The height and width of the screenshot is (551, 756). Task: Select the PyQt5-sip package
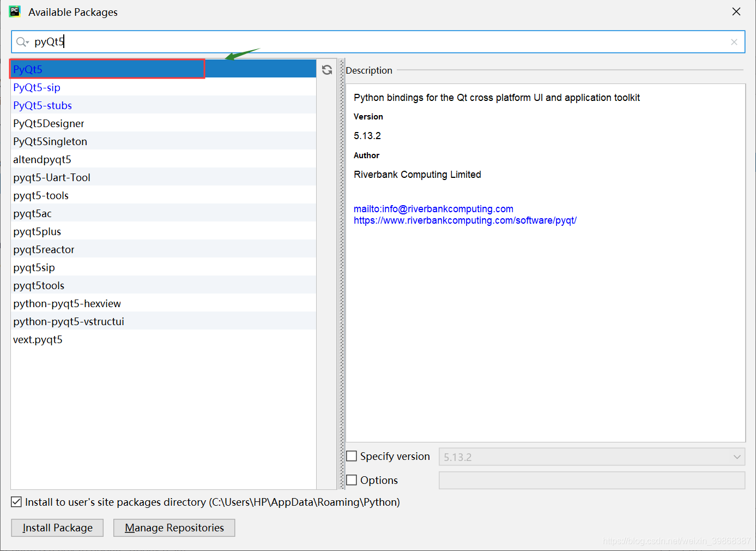click(x=164, y=87)
